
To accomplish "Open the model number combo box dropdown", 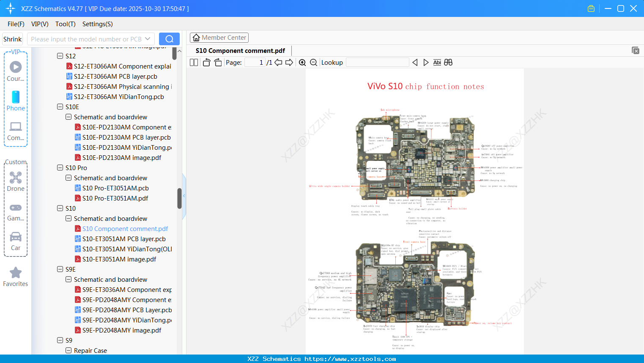I will point(147,38).
